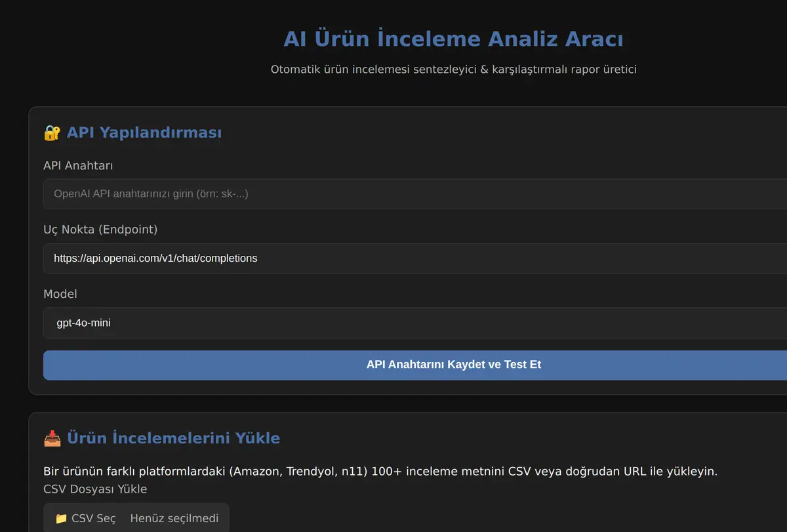787x532 pixels.
Task: Click the heading AI Ürün İnceleme Analiz Aracı
Action: pyautogui.click(x=453, y=39)
